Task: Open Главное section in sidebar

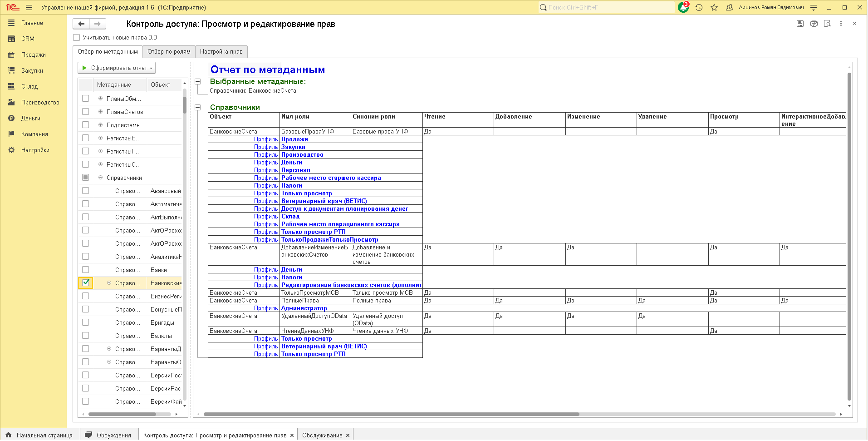Action: coord(32,23)
